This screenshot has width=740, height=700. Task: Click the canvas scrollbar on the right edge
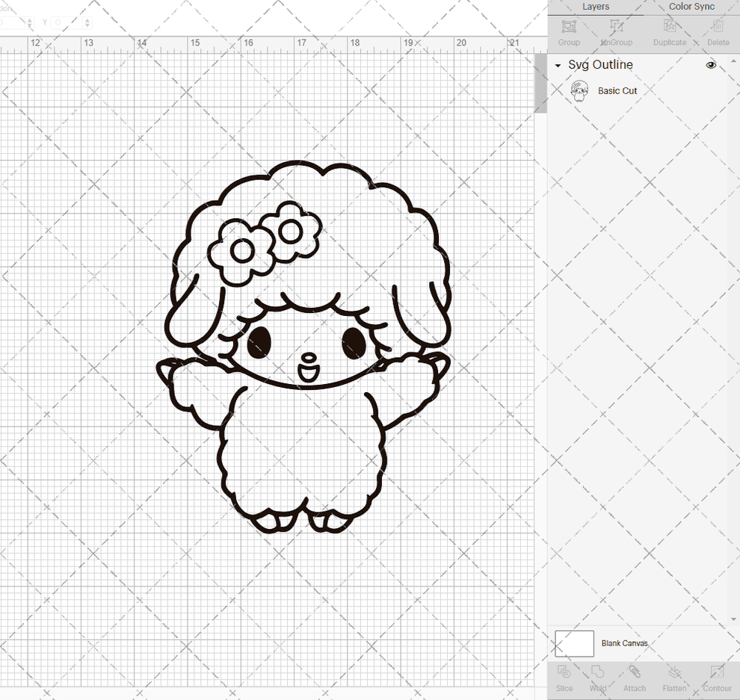click(540, 82)
